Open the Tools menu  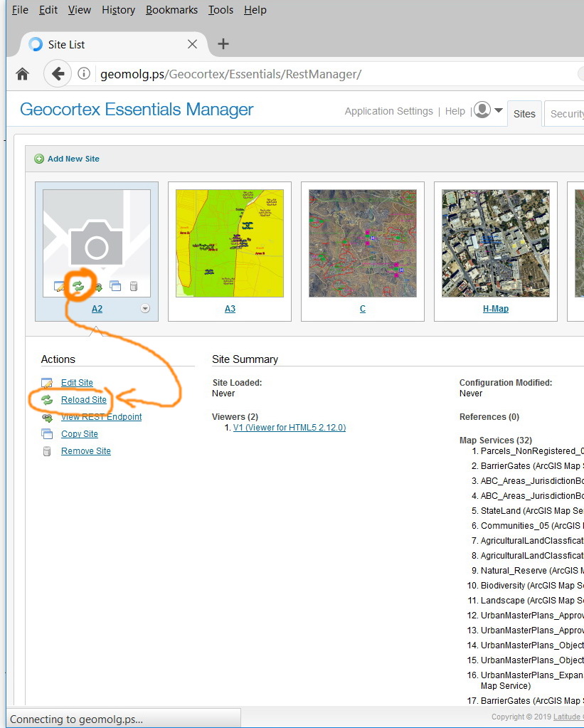[221, 10]
